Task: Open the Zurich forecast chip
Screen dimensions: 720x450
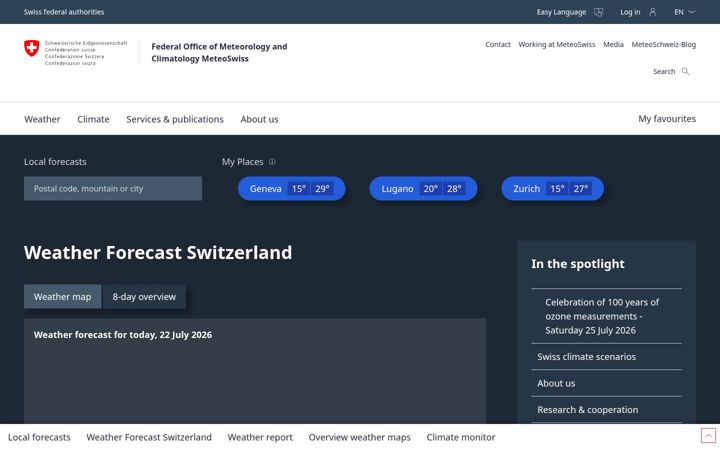Action: 552,188
